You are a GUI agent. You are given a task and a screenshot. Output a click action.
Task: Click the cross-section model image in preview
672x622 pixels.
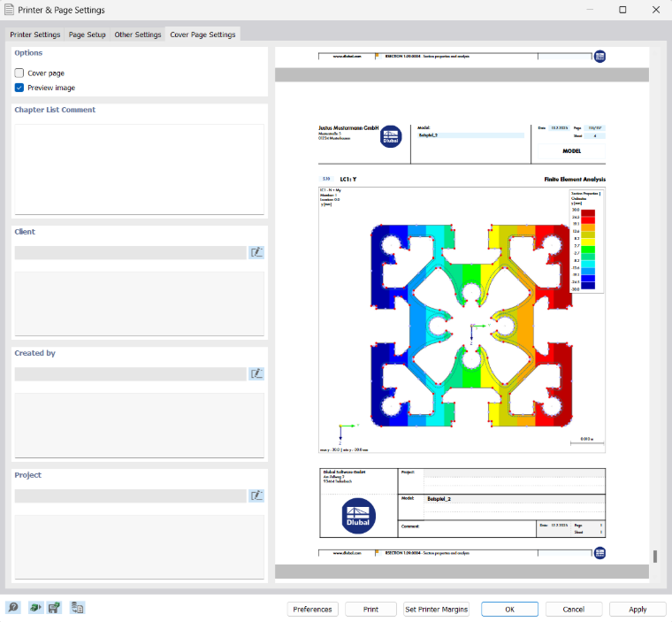tap(471, 325)
